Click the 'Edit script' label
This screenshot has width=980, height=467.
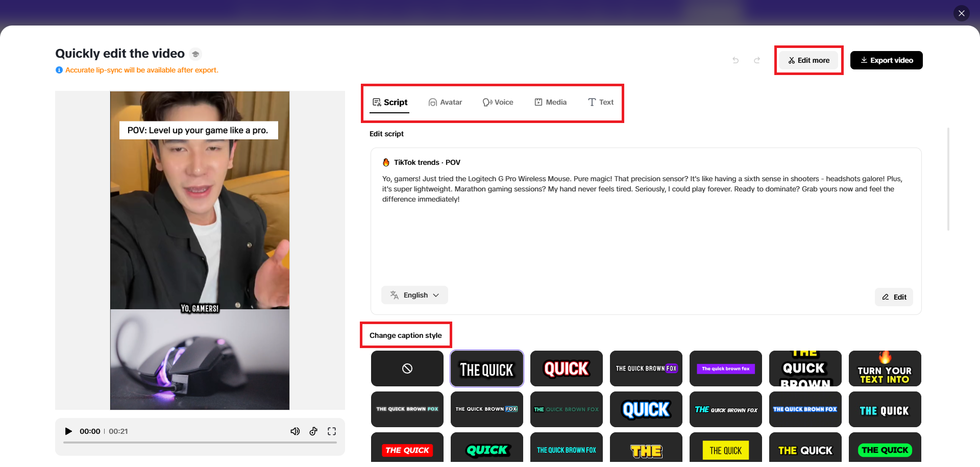tap(386, 134)
